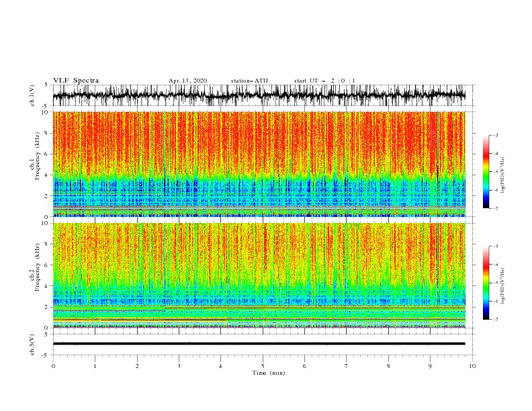Click the "-7" tick on ch.2 colorbar
Viewport: 532px width, 411px height.
tap(496, 320)
